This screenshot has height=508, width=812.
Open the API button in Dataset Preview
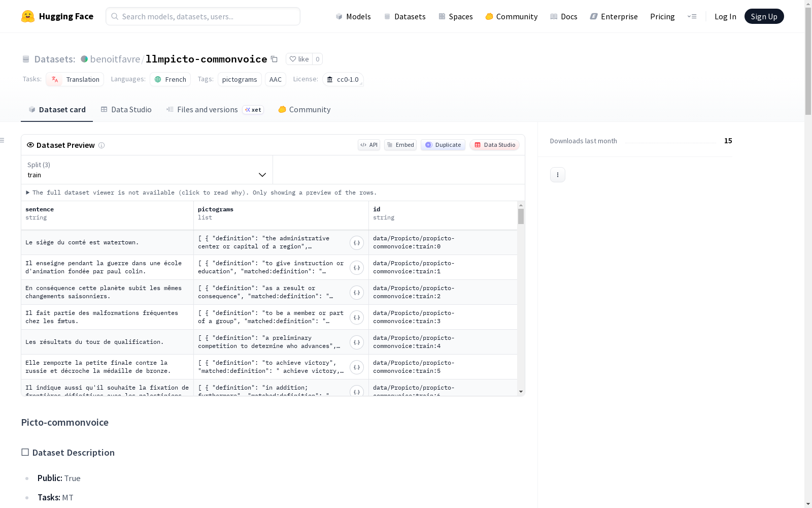click(369, 145)
